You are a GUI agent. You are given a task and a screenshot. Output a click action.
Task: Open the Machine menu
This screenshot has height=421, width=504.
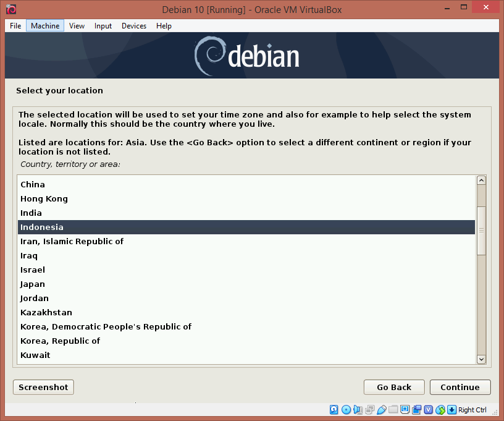click(45, 26)
